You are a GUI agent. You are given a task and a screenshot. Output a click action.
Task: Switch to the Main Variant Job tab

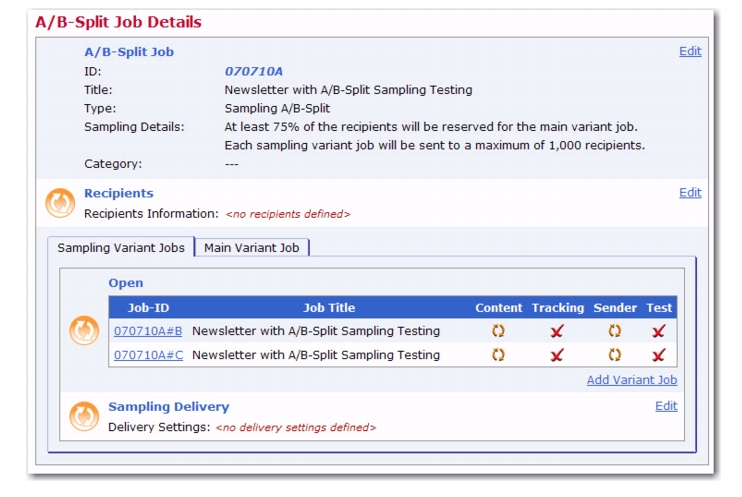[x=252, y=248]
